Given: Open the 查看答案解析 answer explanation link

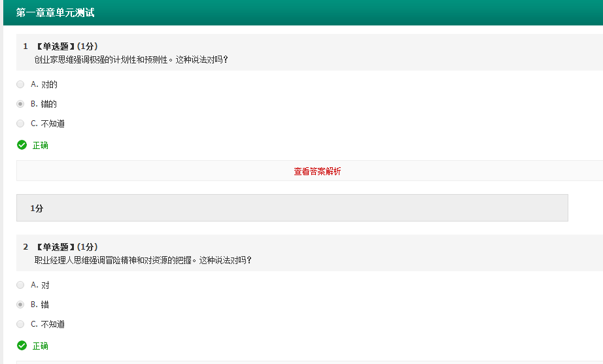Looking at the screenshot, I should [x=317, y=171].
